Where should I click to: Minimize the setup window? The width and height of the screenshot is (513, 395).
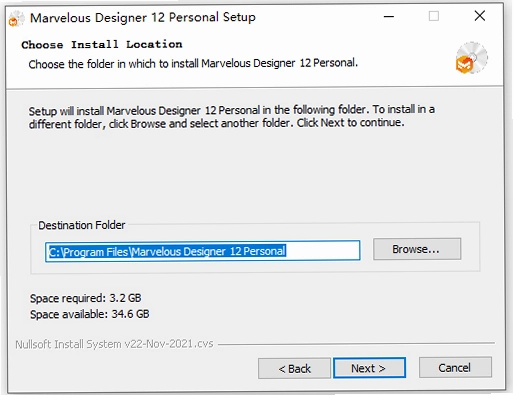point(389,16)
